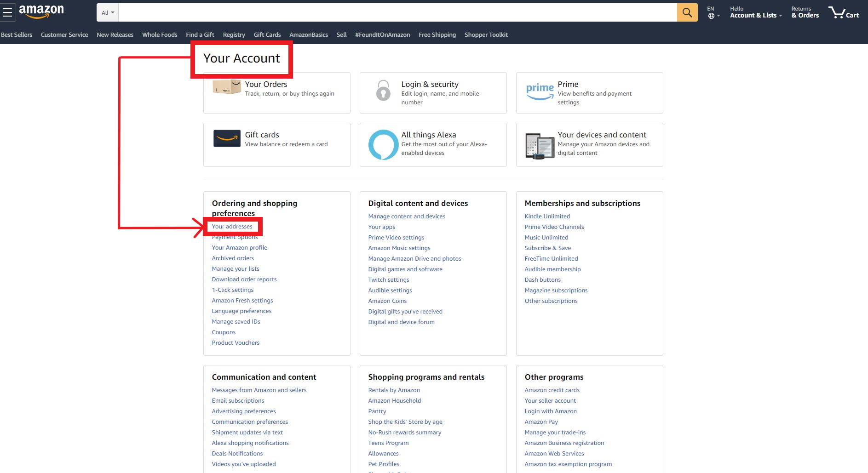This screenshot has height=473, width=868.
Task: Focus the Amazon search input field
Action: coord(398,12)
